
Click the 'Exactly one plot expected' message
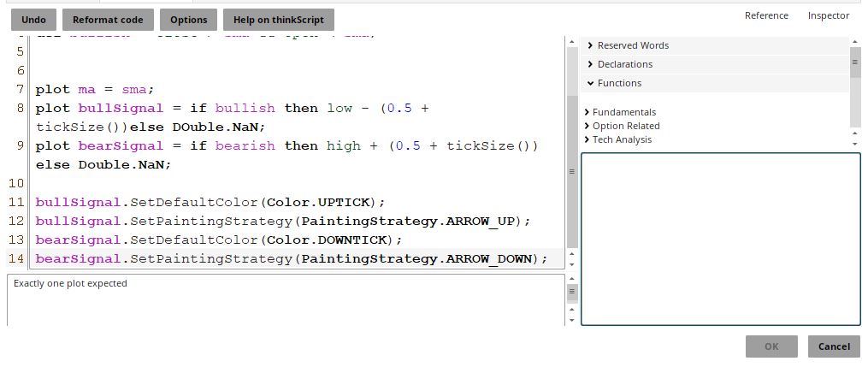pyautogui.click(x=70, y=283)
